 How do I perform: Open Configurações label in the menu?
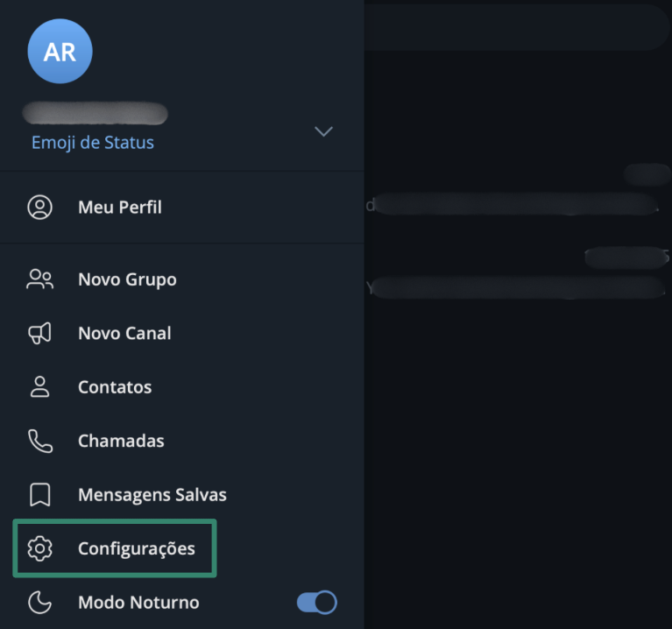point(137,549)
